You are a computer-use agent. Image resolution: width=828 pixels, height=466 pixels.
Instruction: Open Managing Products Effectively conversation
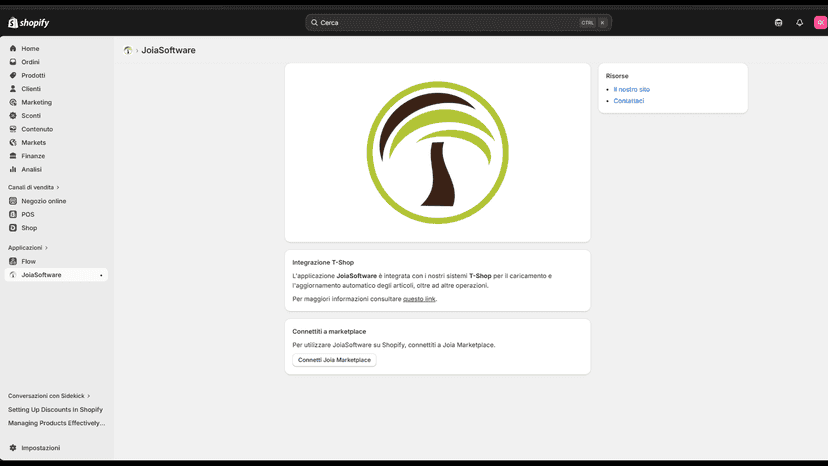pos(57,423)
